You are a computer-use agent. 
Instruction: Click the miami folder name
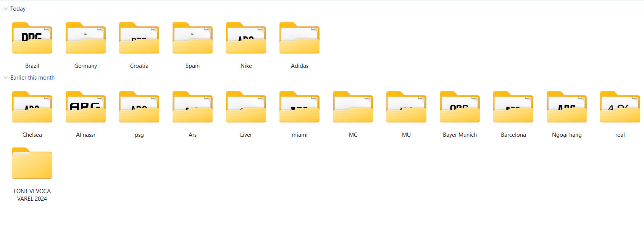point(299,135)
